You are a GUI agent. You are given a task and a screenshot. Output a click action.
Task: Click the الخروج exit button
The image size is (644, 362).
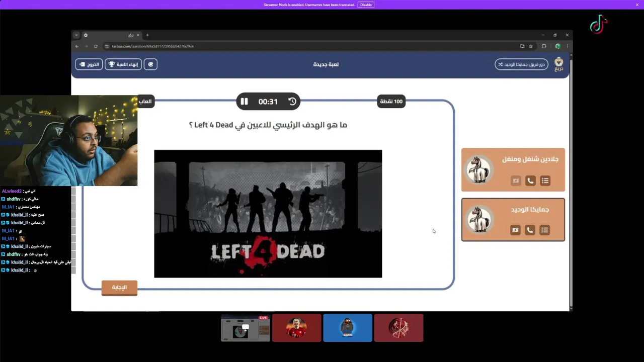(x=89, y=64)
